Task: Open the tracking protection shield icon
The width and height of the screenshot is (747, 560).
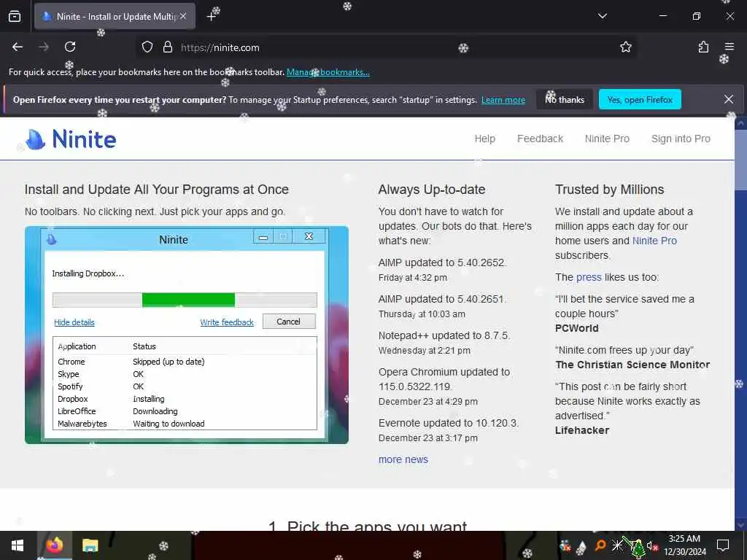Action: point(147,47)
